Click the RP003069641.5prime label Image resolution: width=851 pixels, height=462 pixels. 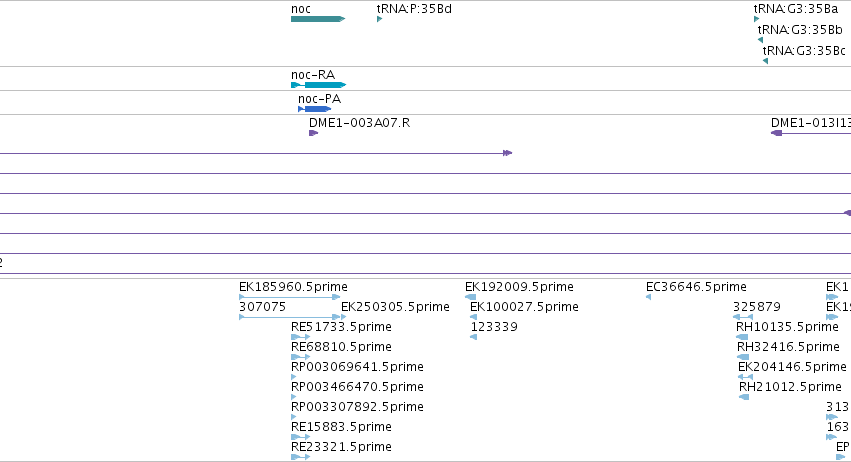357,367
